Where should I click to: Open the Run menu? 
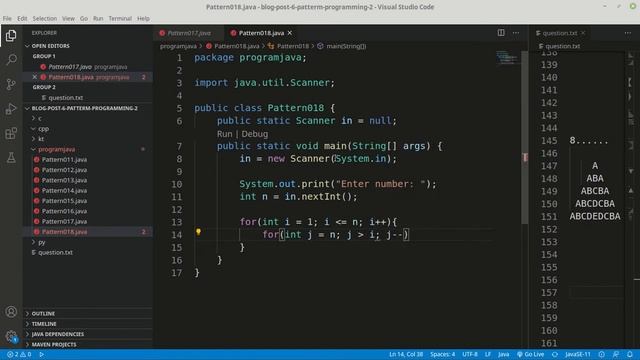98,18
